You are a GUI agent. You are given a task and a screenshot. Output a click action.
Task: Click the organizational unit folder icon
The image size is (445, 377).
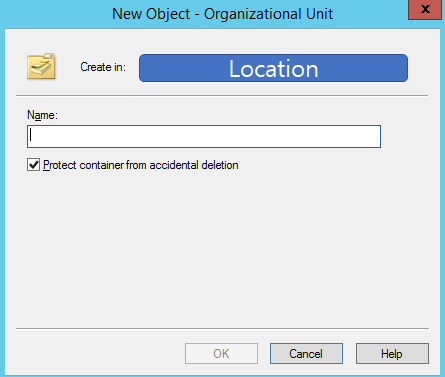[x=41, y=66]
